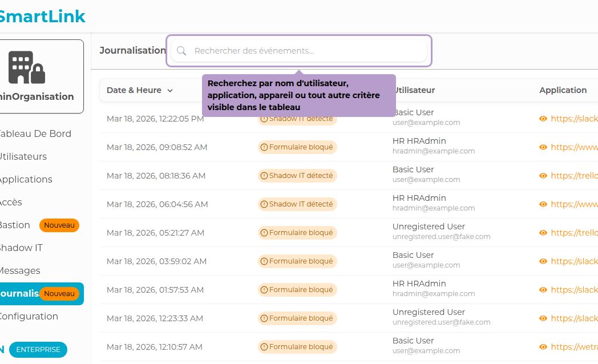Click the Nouveau badge on the Journalisation entry
The height and width of the screenshot is (364, 598).
[x=59, y=294]
